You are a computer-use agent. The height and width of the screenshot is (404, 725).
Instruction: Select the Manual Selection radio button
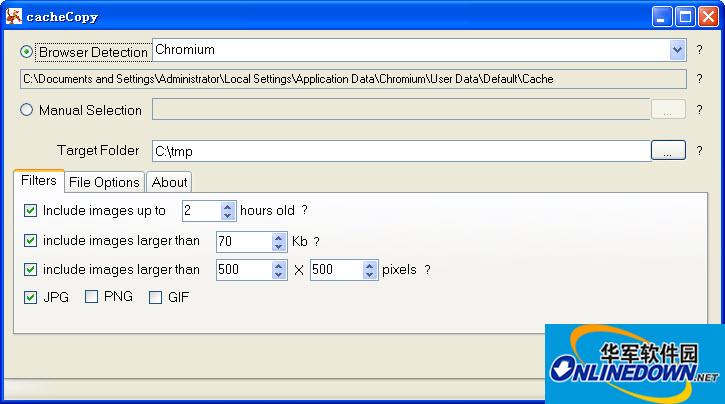pyautogui.click(x=27, y=110)
